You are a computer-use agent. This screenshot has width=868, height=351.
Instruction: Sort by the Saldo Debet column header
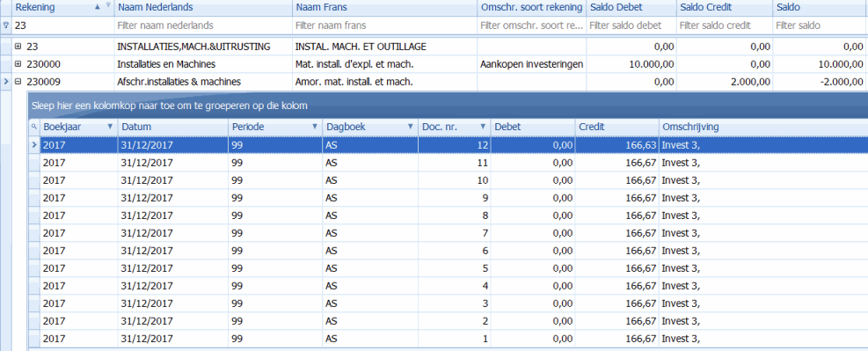click(x=631, y=7)
